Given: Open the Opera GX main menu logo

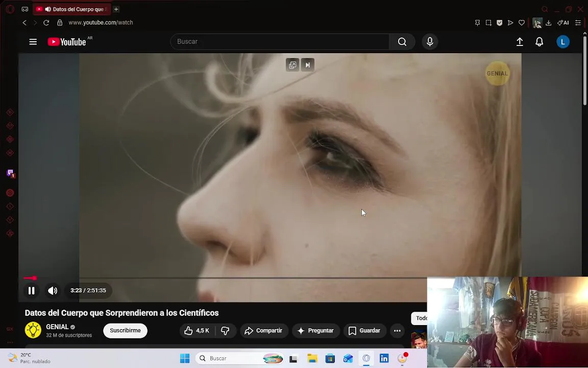Looking at the screenshot, I should (10, 9).
